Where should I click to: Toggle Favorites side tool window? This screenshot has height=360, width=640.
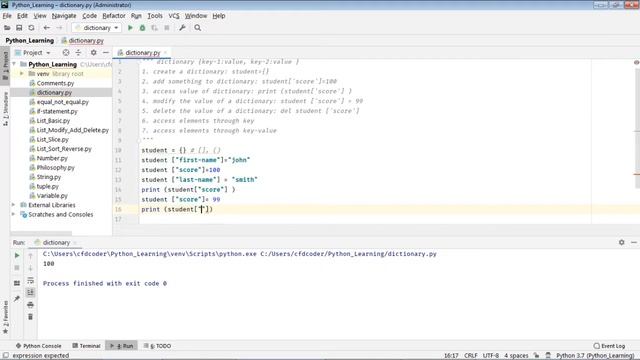pyautogui.click(x=5, y=317)
